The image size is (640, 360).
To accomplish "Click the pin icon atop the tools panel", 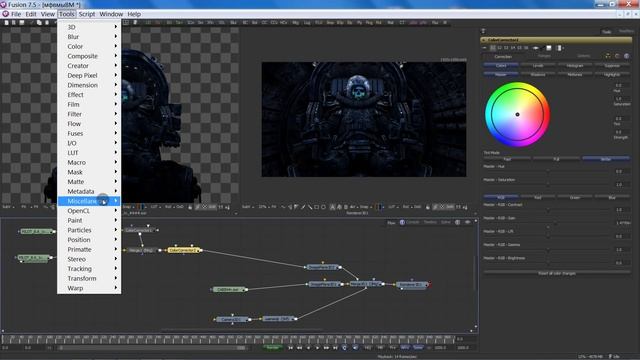I will click(x=483, y=31).
